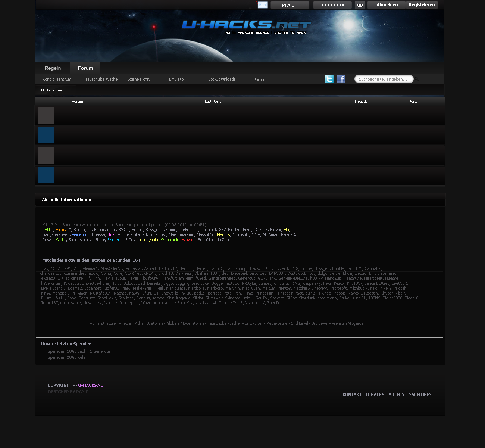The width and height of the screenshot is (485, 448).
Task: Click the Posts column header
Action: pos(413,101)
